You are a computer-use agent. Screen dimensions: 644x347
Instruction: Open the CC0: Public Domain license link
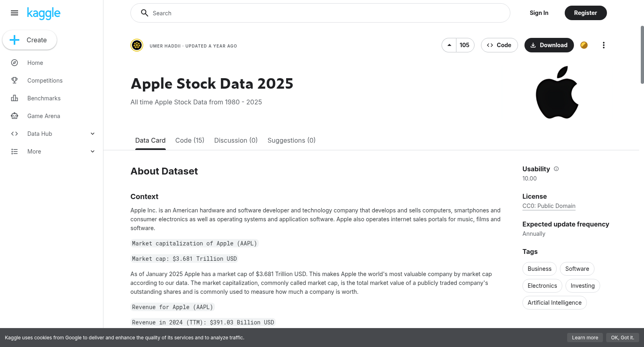(549, 206)
